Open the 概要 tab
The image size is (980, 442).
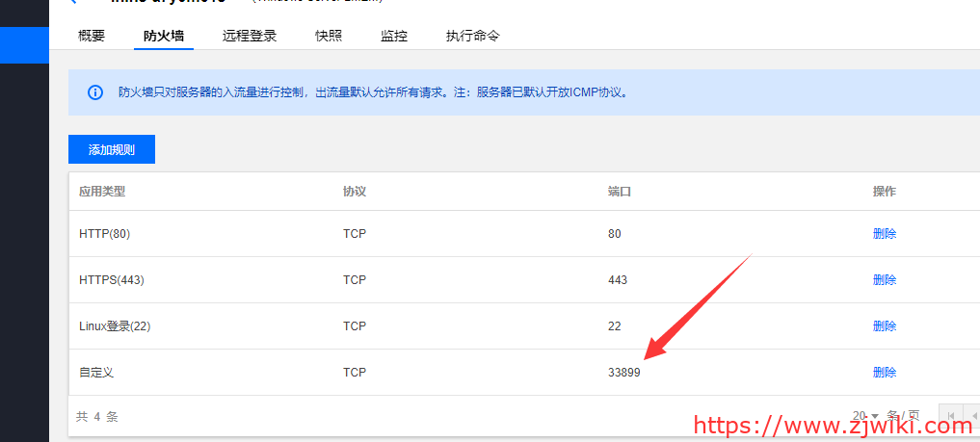[92, 36]
